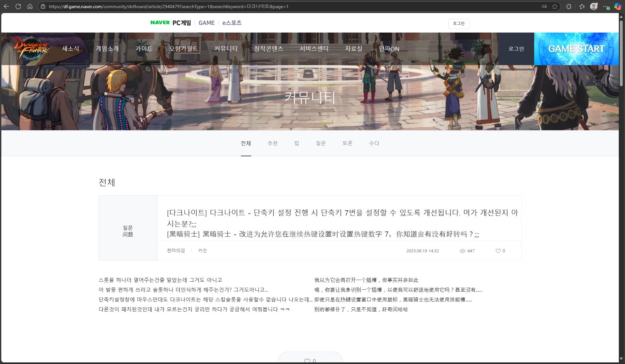Open the browser extensions icon
The height and width of the screenshot is (364, 625).
(569, 7)
